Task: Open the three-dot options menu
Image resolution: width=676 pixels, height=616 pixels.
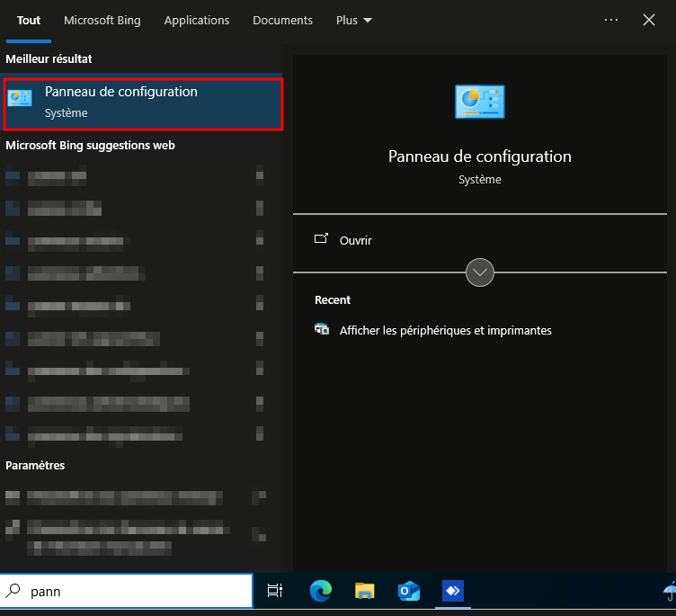Action: [x=611, y=20]
